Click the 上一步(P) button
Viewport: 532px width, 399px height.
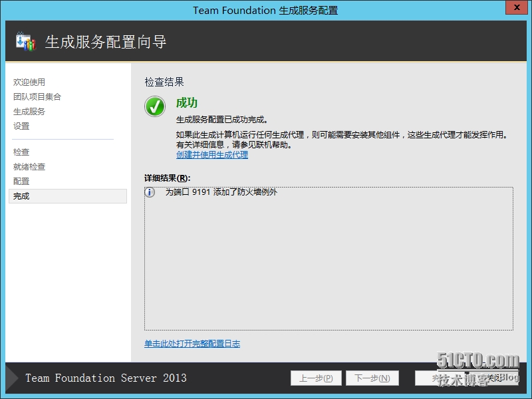[x=316, y=378]
